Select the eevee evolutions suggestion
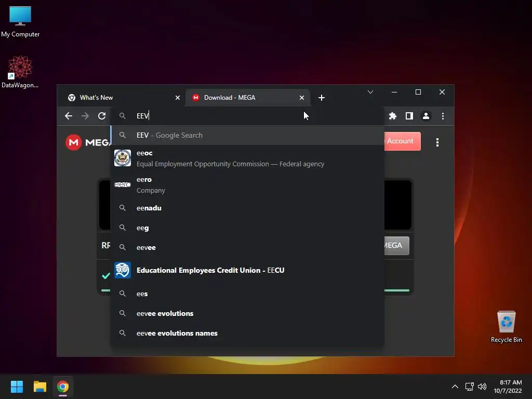This screenshot has height=399, width=532. coord(248,313)
